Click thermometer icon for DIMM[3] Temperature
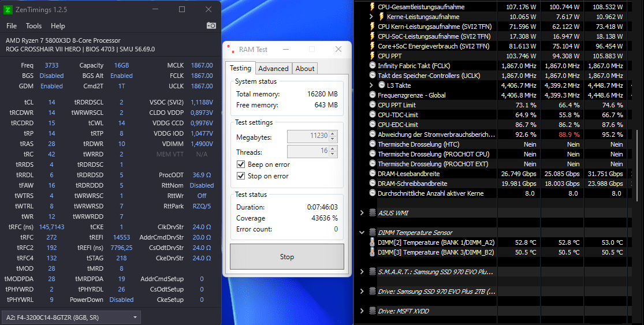This screenshot has width=644, height=325. pos(372,252)
